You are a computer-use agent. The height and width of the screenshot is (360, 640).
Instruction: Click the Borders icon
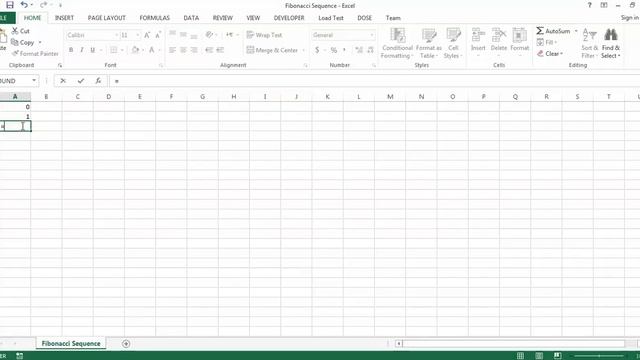(113, 50)
